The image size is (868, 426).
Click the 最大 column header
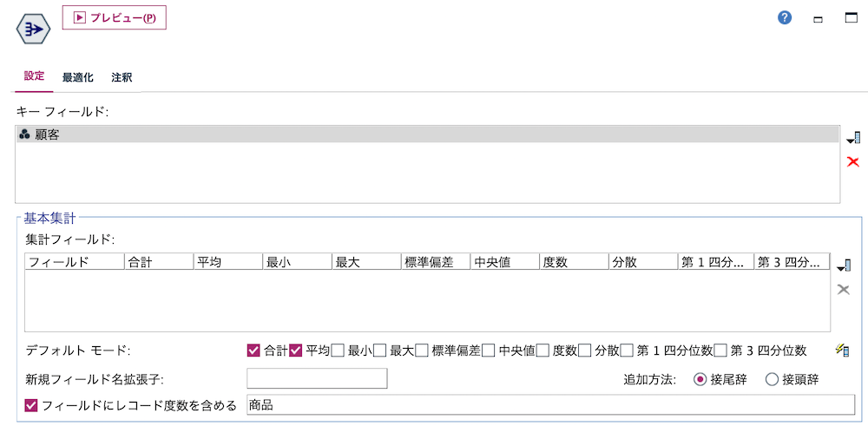click(366, 262)
